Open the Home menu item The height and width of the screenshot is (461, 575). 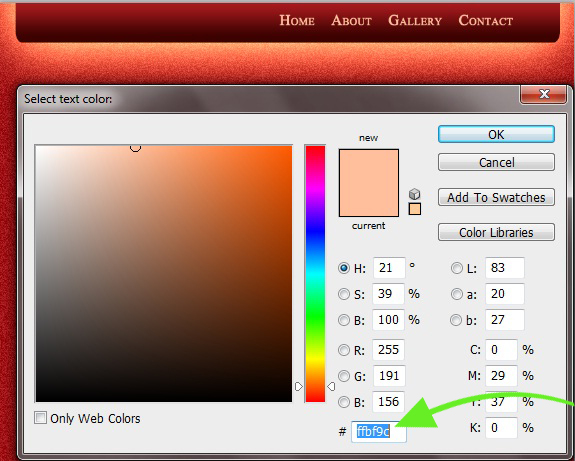click(297, 20)
